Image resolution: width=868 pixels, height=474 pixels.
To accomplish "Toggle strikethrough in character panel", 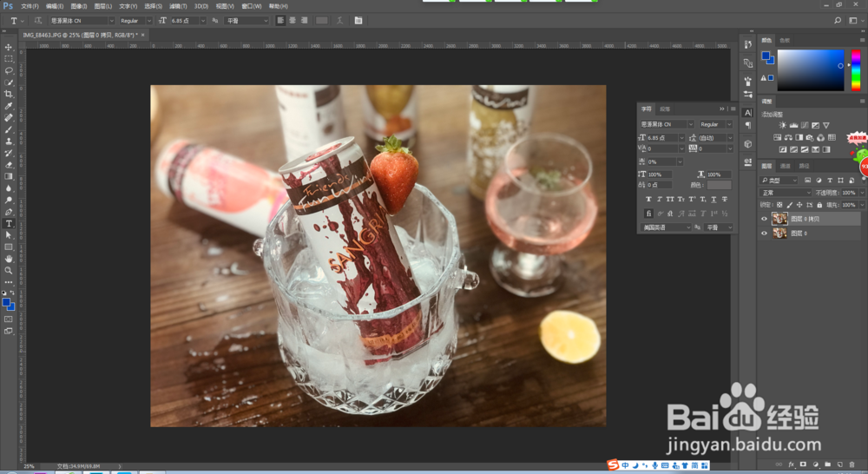I will point(725,200).
